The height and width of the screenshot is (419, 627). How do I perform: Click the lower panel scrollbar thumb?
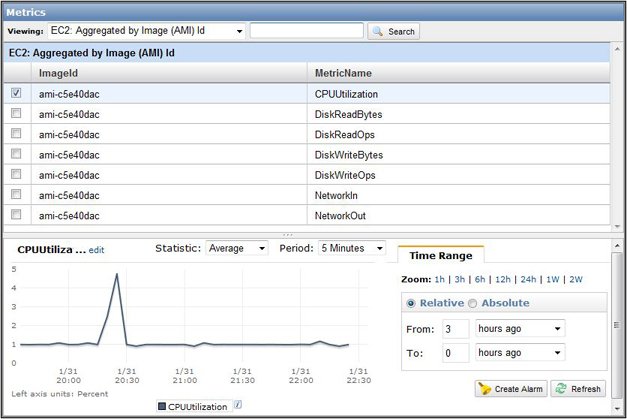point(617,325)
